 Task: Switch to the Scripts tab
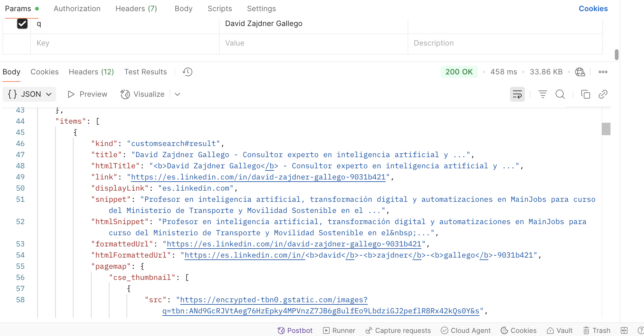point(220,9)
